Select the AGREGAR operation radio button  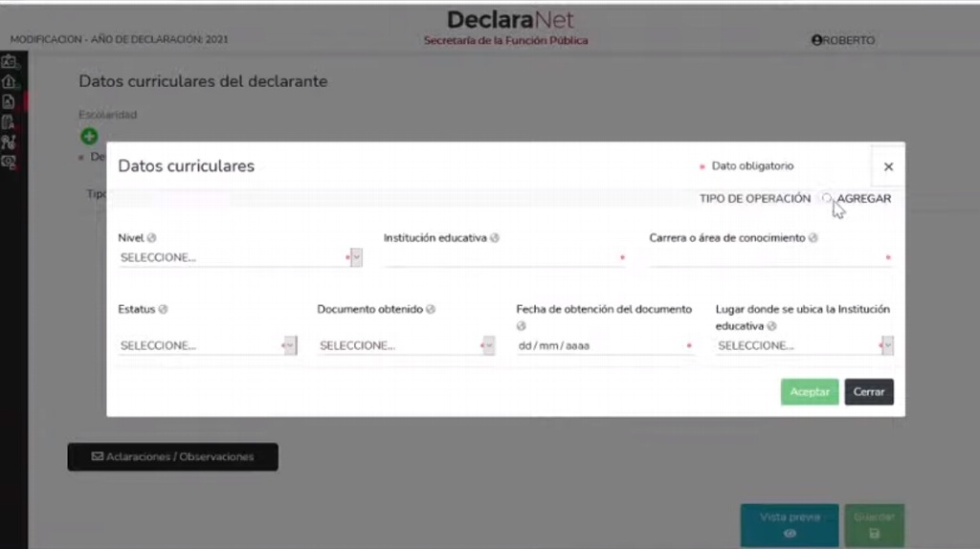827,198
